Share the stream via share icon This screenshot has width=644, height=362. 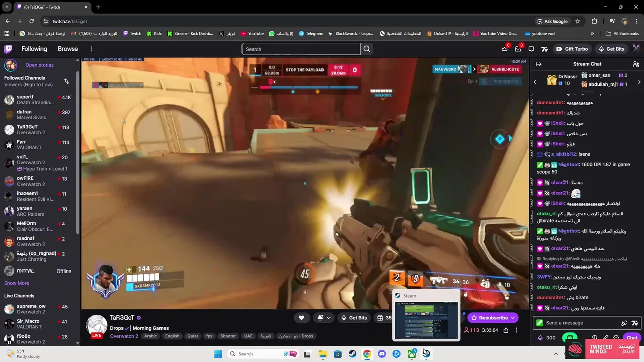[x=506, y=330]
